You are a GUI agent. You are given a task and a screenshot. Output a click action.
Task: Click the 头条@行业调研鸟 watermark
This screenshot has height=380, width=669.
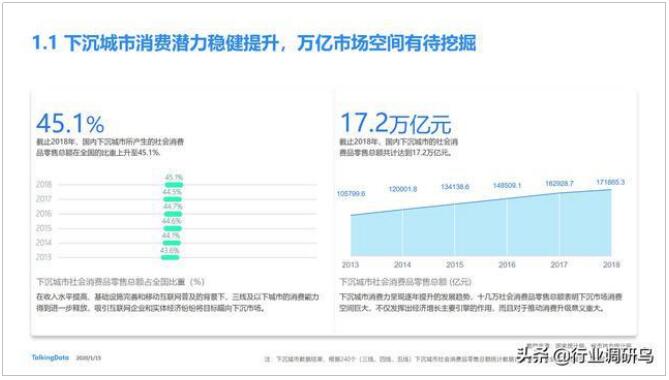[585, 355]
